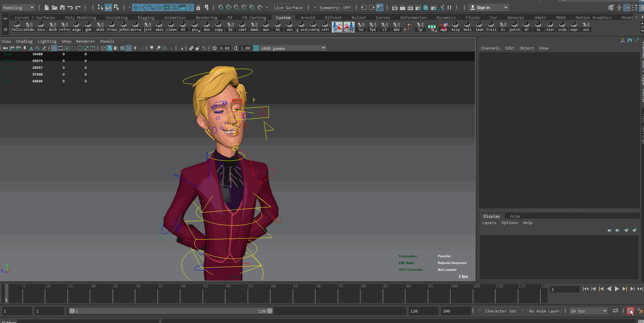Open the Shading panel menu
The image size is (644, 323).
[x=24, y=41]
